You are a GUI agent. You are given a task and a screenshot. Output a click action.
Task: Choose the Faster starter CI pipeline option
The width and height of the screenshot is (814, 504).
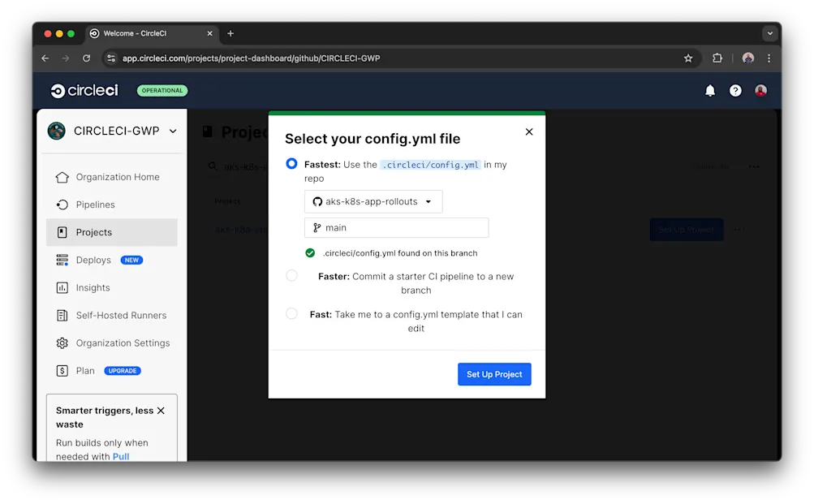coord(291,275)
